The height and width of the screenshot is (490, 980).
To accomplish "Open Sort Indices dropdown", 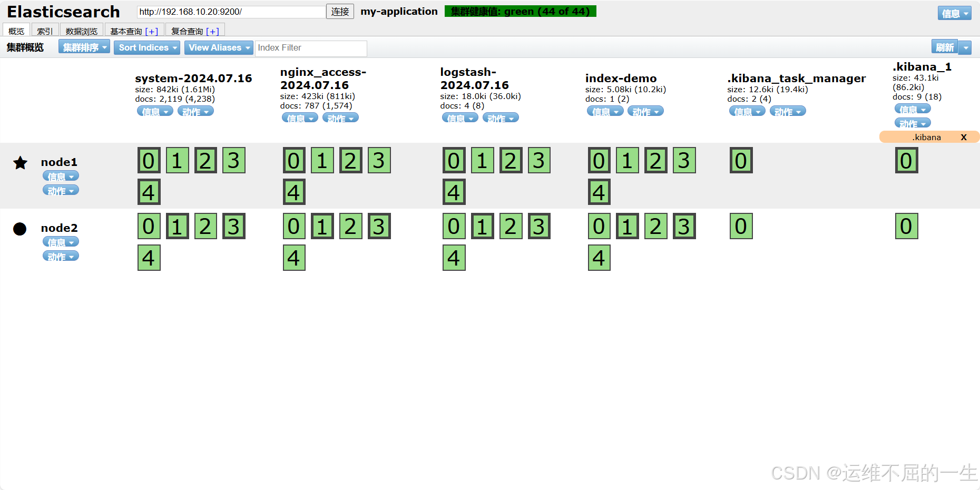I will 147,47.
